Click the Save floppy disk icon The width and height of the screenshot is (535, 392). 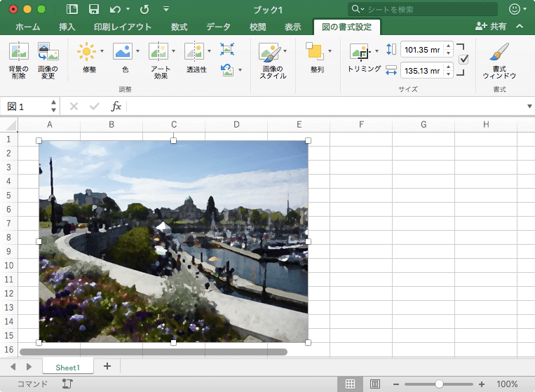point(93,9)
